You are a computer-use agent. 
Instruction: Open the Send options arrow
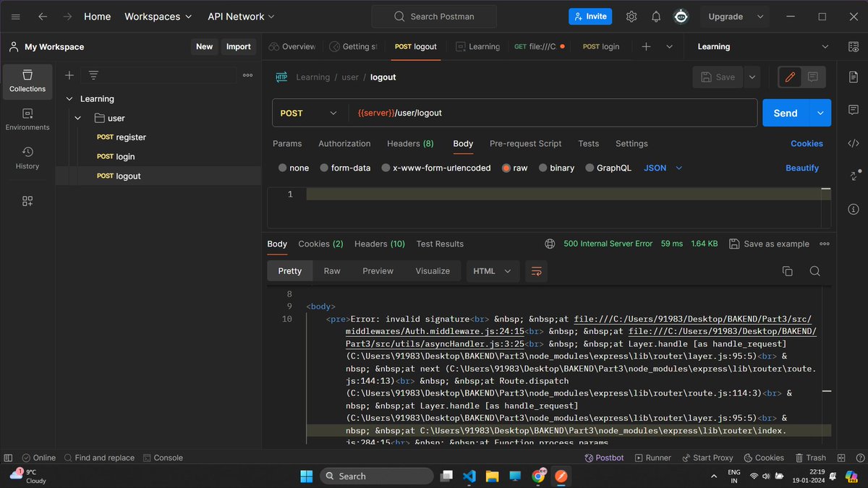pos(820,113)
